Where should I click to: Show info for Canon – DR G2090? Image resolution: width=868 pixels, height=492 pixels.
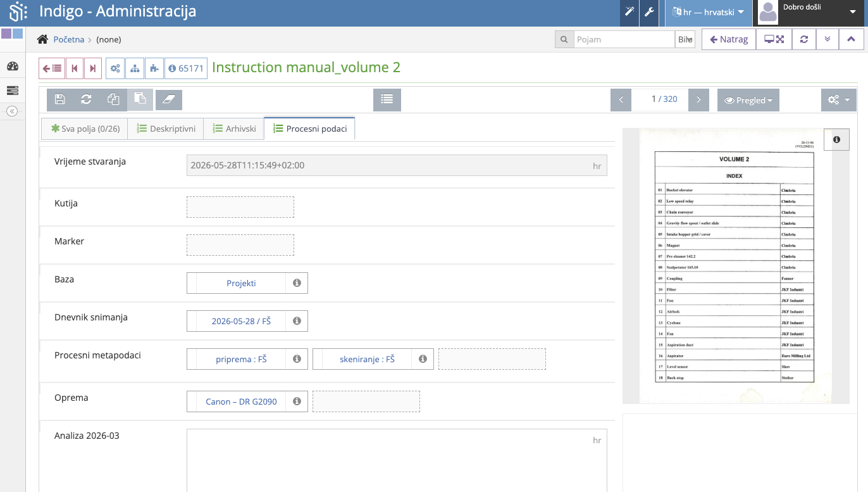(x=297, y=401)
